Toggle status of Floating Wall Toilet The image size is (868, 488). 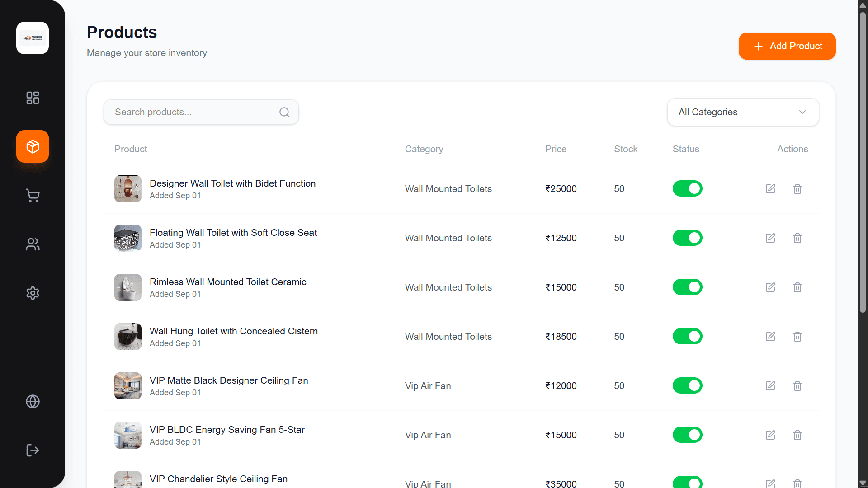click(x=687, y=238)
